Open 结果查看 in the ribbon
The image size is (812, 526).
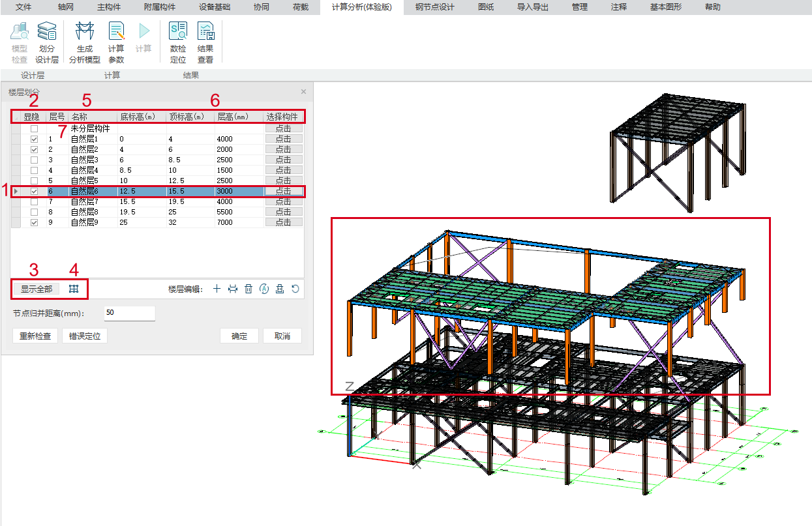pos(205,44)
